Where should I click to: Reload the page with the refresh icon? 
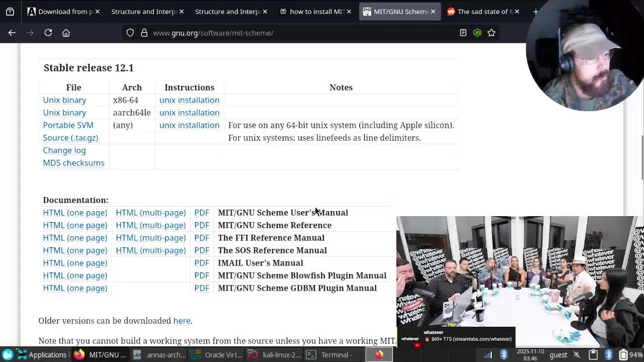(x=48, y=33)
